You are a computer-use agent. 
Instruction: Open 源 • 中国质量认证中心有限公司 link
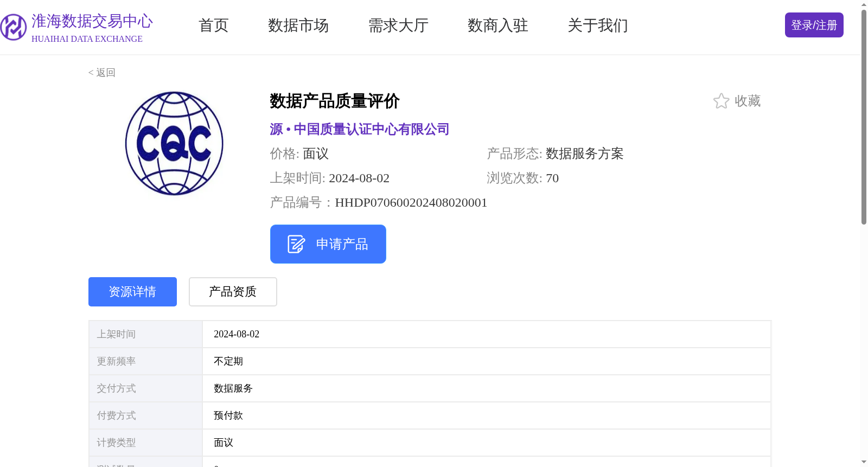[x=360, y=129]
